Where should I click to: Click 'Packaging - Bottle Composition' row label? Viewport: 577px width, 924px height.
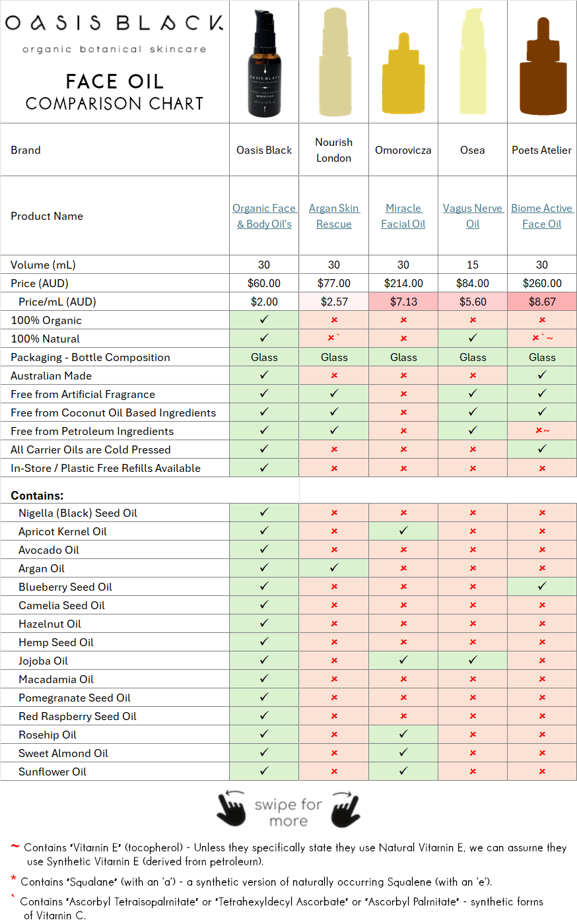(90, 357)
